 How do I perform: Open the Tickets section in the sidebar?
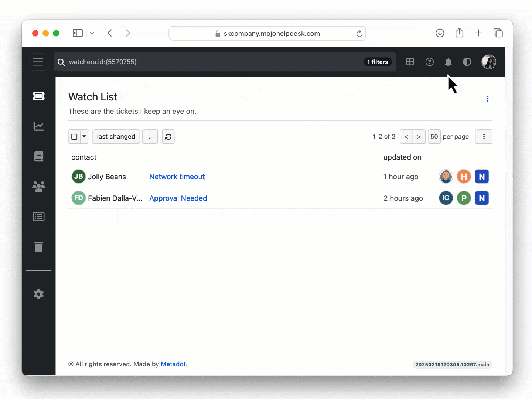pos(38,96)
